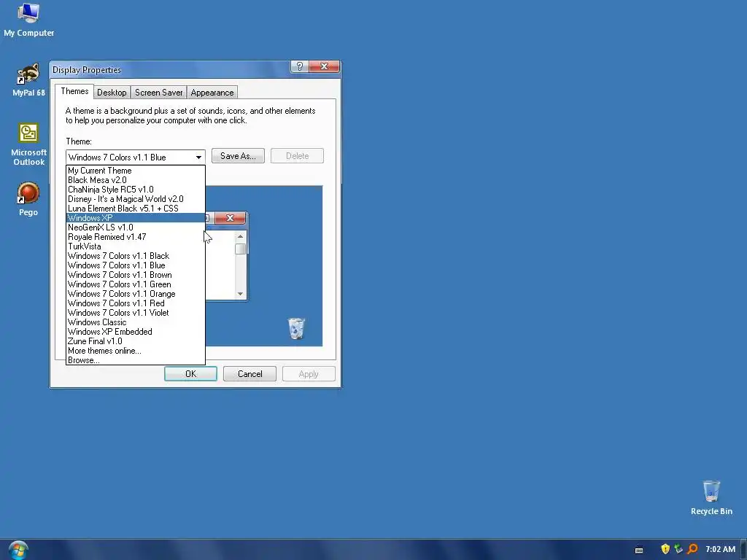Open the on-screen keyboard tray icon

pyautogui.click(x=639, y=550)
